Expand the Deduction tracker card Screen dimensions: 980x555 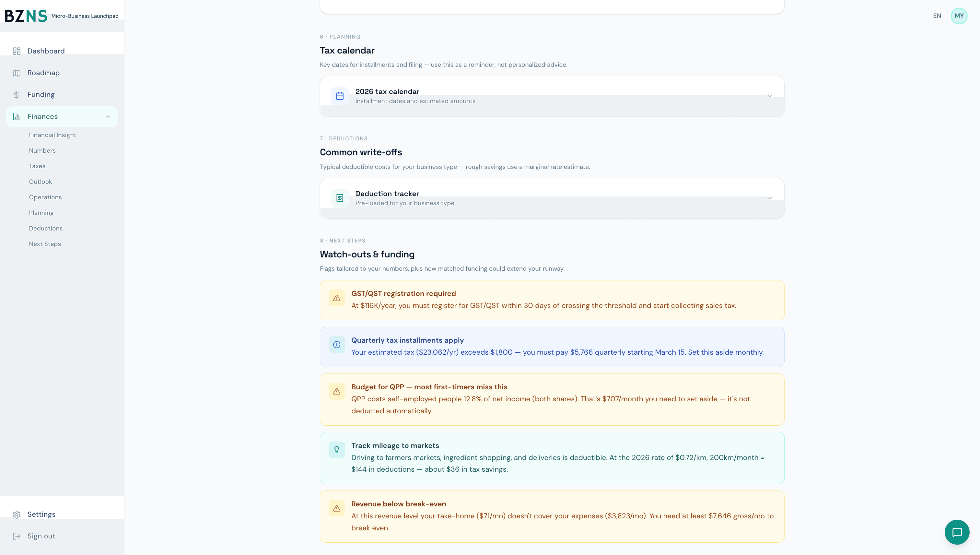770,198
